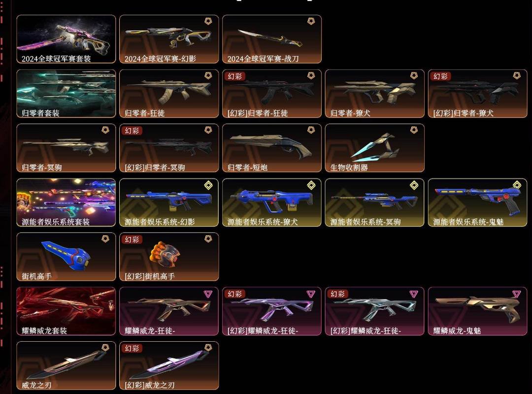The width and height of the screenshot is (532, 394).
Task: Open the 2024全球冠军赛套装 bundle thumbnail
Action: [66, 39]
